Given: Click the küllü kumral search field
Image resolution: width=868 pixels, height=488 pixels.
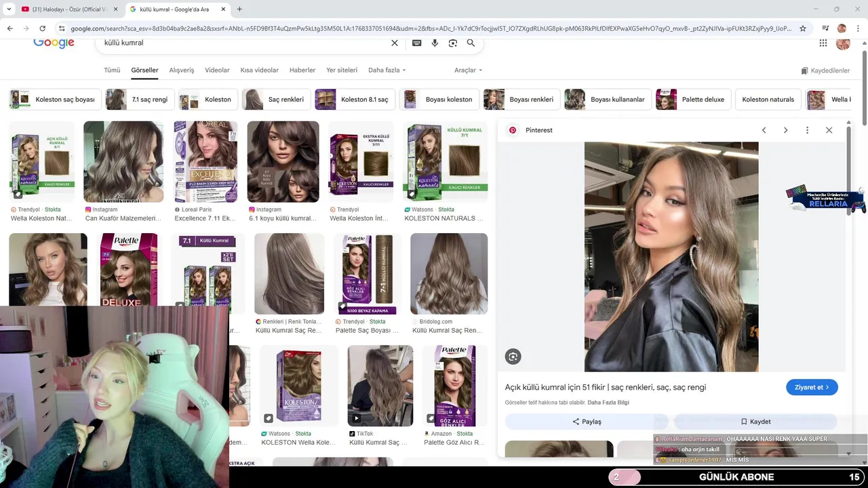Looking at the screenshot, I should [244, 43].
